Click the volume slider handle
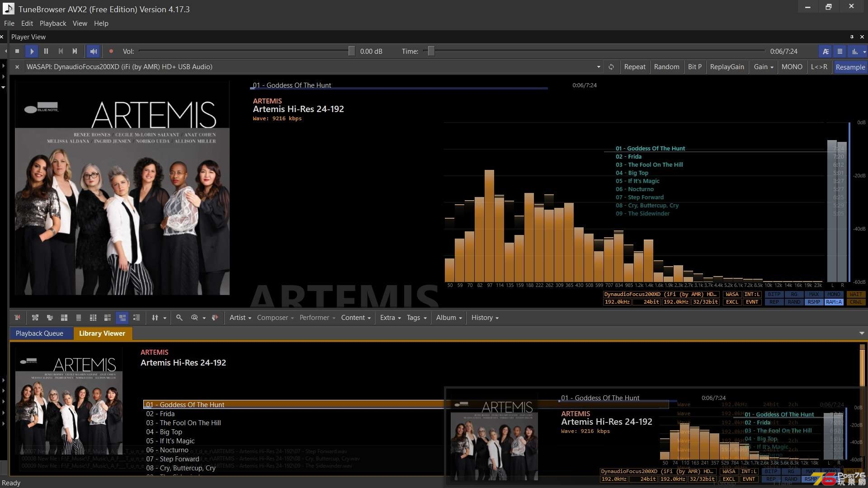Viewport: 868px width, 488px height. pos(351,52)
